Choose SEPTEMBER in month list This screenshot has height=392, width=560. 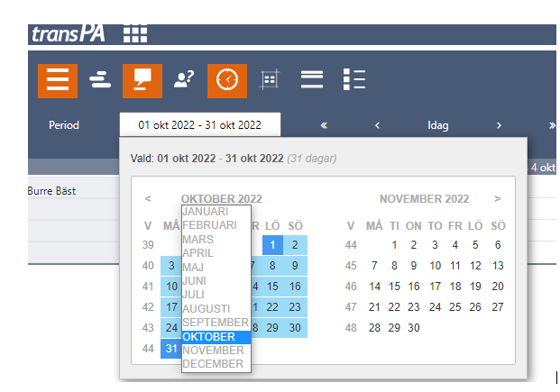(216, 323)
